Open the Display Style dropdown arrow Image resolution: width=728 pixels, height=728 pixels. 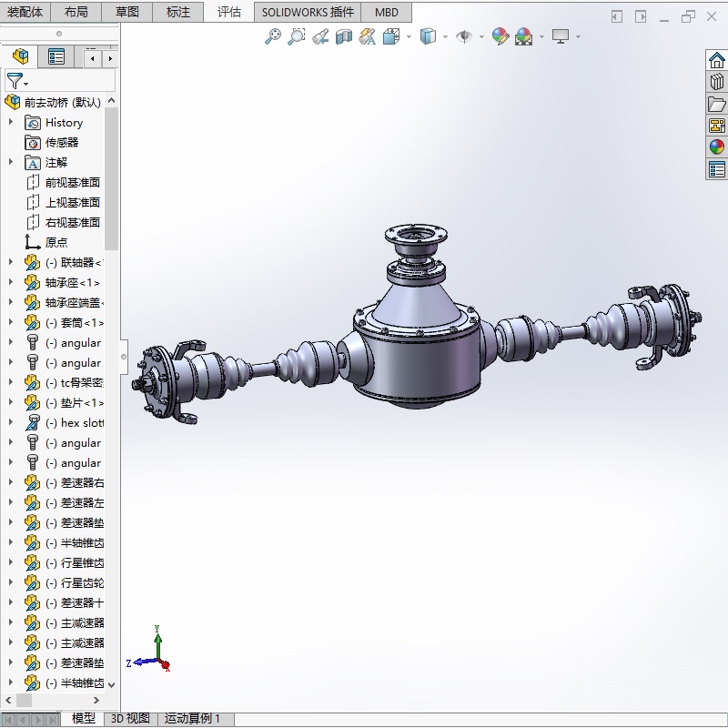pyautogui.click(x=445, y=36)
